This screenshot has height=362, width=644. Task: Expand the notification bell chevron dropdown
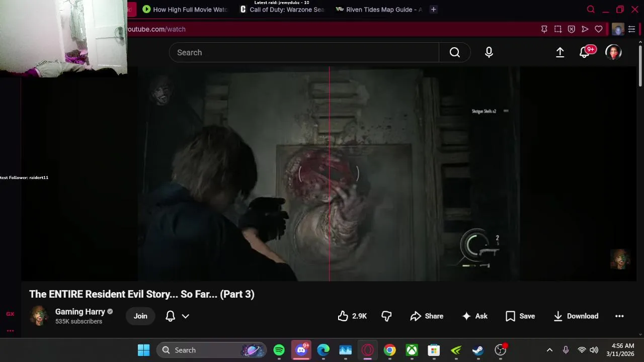coord(185,316)
